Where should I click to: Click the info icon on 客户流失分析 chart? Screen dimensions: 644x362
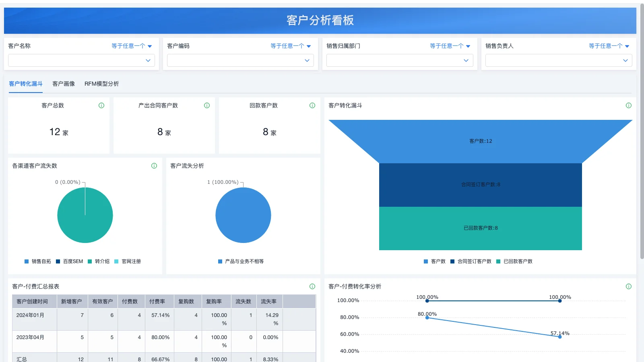(x=312, y=166)
